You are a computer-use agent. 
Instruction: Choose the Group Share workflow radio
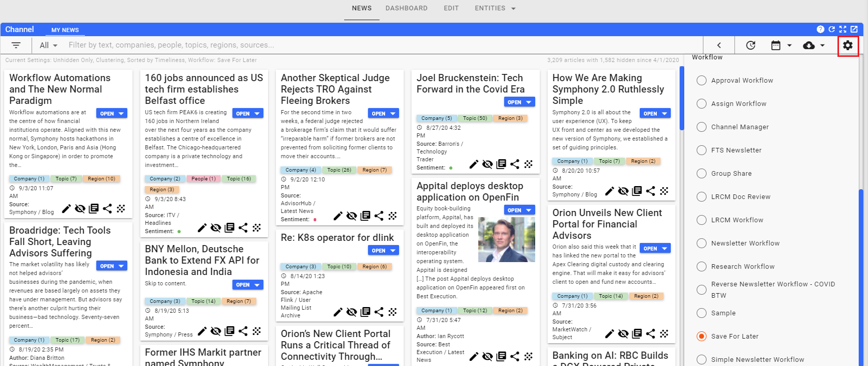coord(702,174)
